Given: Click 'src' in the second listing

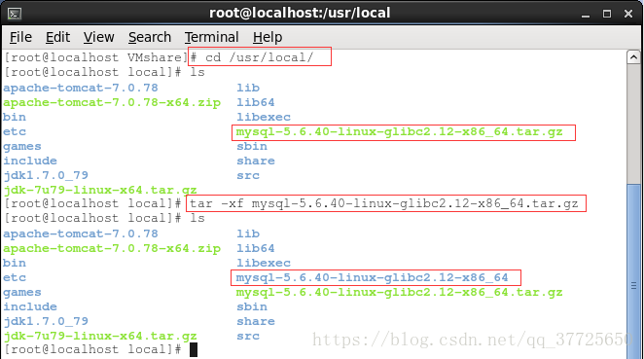Looking at the screenshot, I should [x=248, y=336].
